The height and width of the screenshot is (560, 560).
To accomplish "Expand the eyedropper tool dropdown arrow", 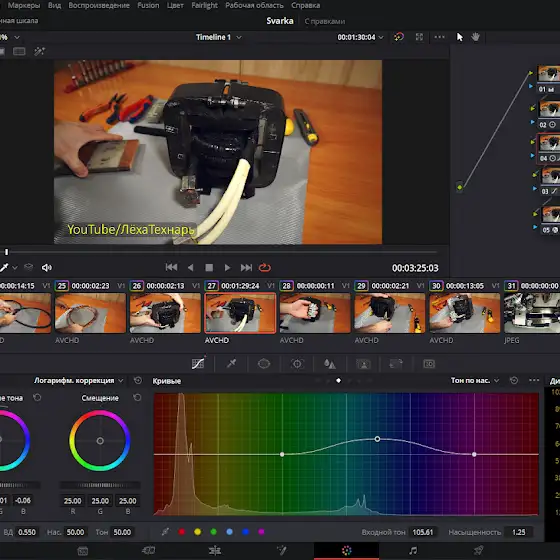I will point(15,268).
